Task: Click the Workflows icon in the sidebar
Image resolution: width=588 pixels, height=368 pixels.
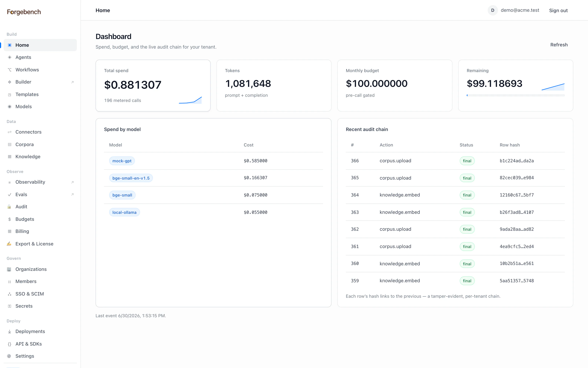Action: (10, 70)
